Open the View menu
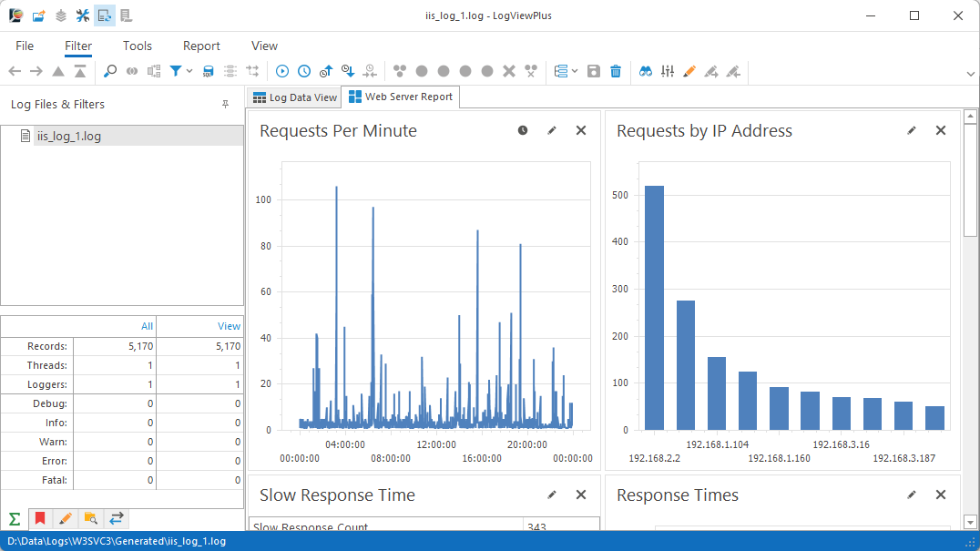Image resolution: width=980 pixels, height=551 pixels. pyautogui.click(x=264, y=46)
